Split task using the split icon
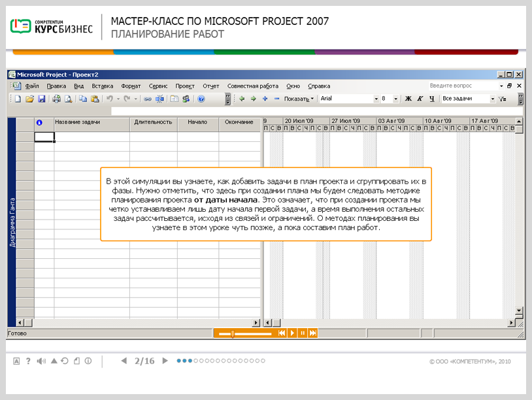Screen dimensions: 532x400 [x=159, y=99]
